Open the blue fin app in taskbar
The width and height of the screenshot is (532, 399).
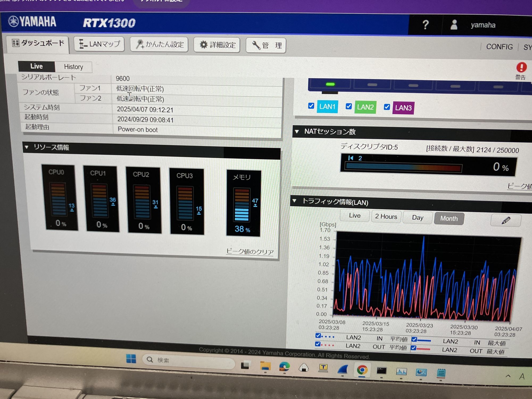coord(343,369)
